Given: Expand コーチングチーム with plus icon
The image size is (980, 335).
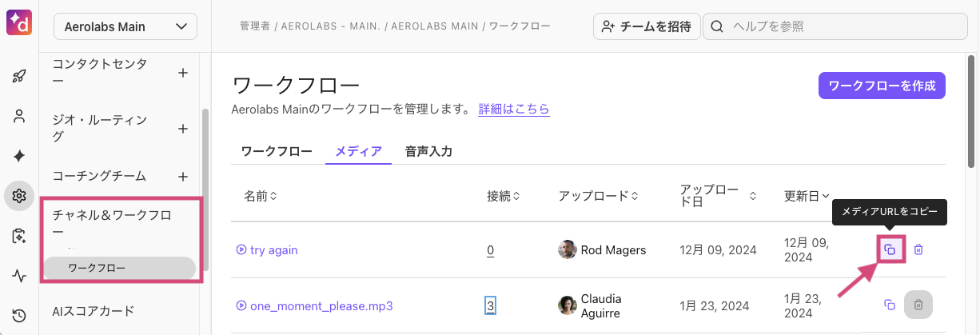Looking at the screenshot, I should click(182, 176).
